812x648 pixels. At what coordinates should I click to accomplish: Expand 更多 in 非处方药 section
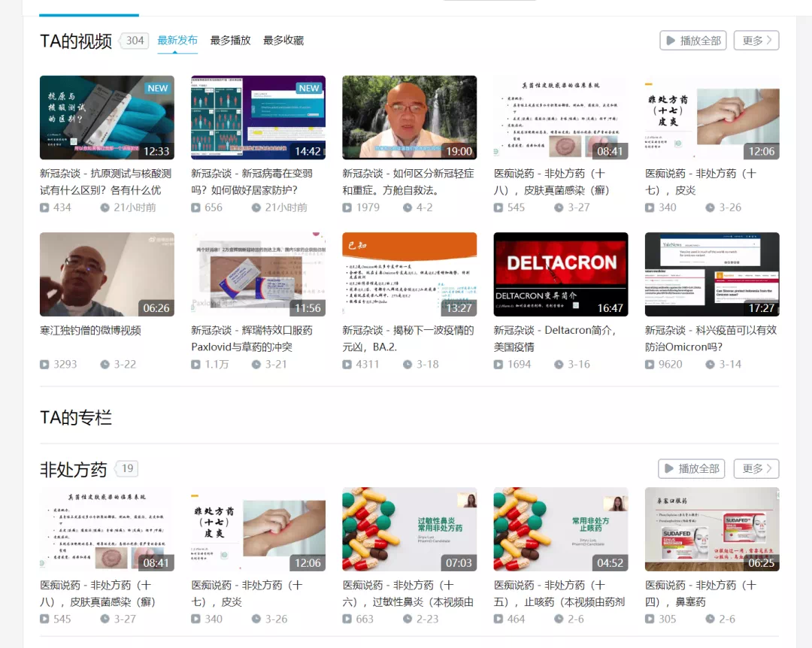pos(756,468)
